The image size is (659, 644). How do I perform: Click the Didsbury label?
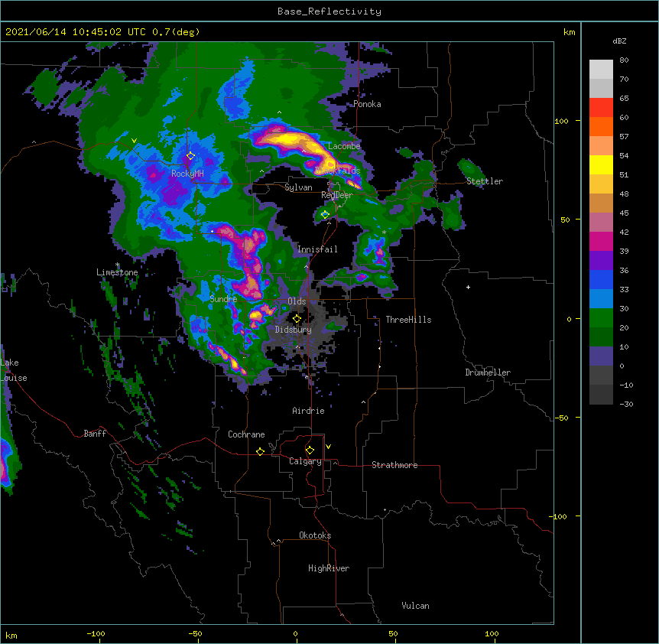(294, 330)
